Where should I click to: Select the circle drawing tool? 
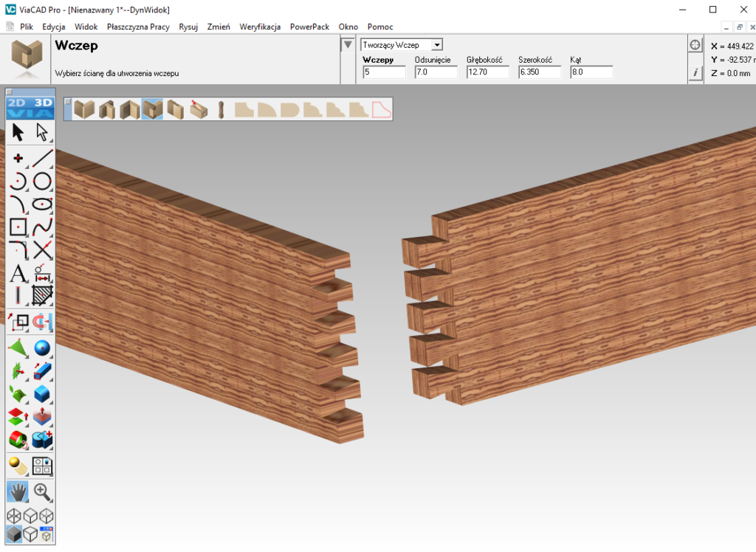coord(42,182)
